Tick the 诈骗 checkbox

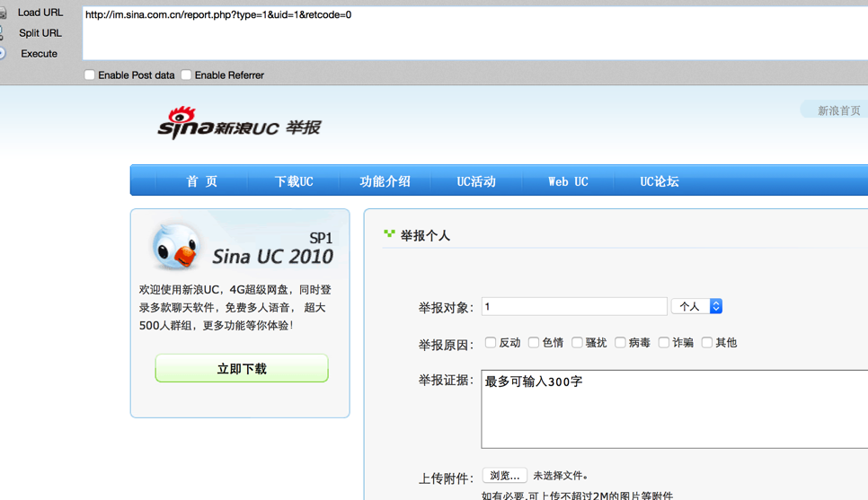664,342
